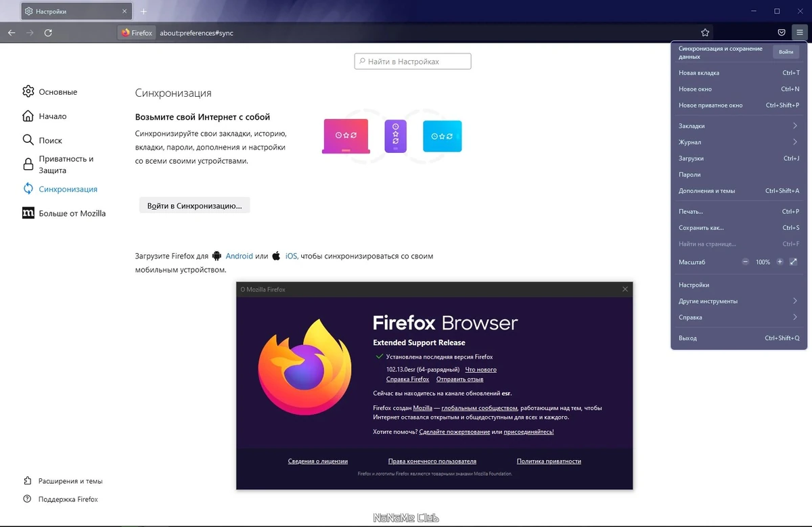
Task: Bookmark this page with the star icon
Action: 705,32
